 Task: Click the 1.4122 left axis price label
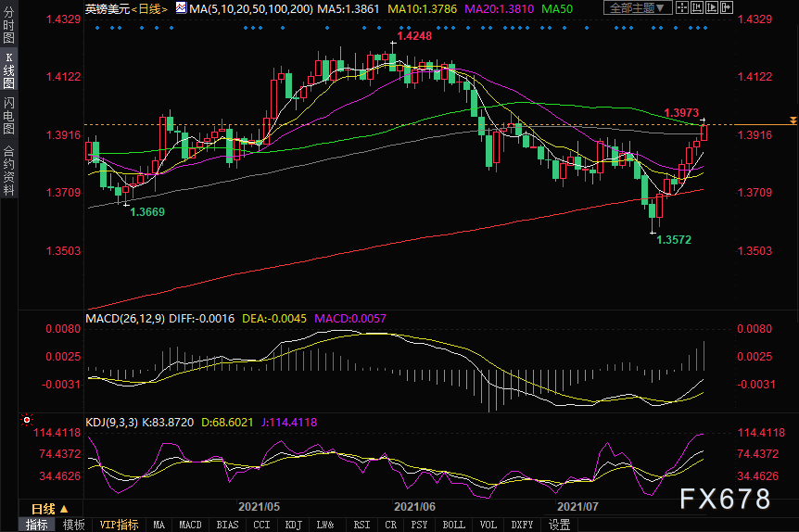click(x=63, y=77)
